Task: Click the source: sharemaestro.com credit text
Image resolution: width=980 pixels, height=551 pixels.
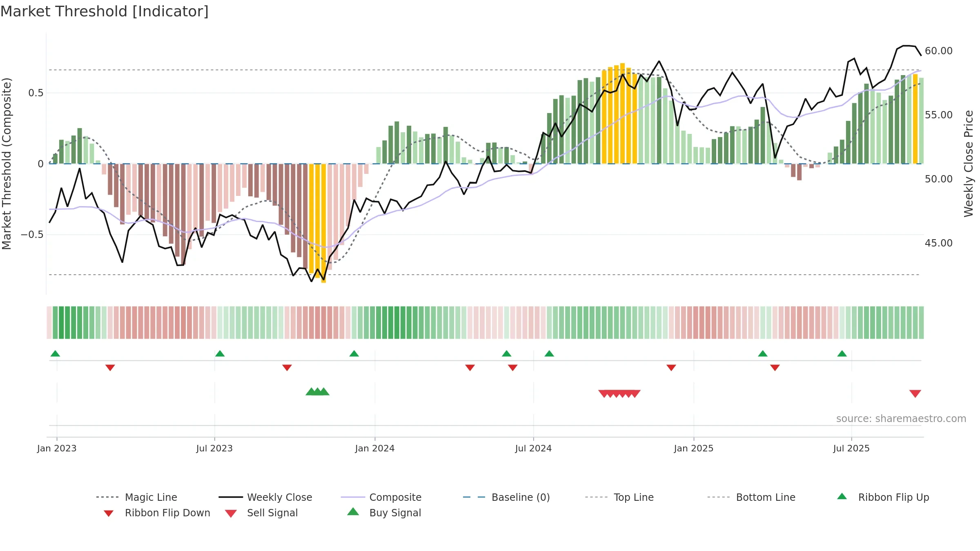Action: click(901, 418)
